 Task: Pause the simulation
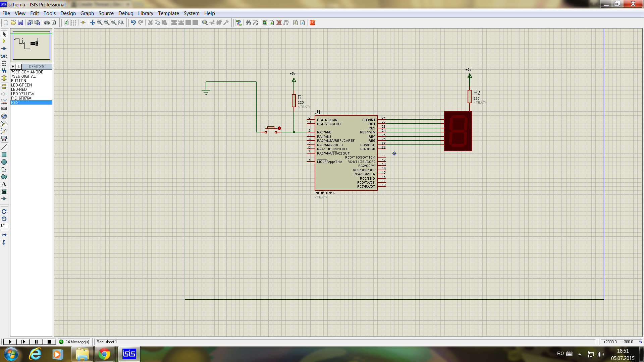36,342
